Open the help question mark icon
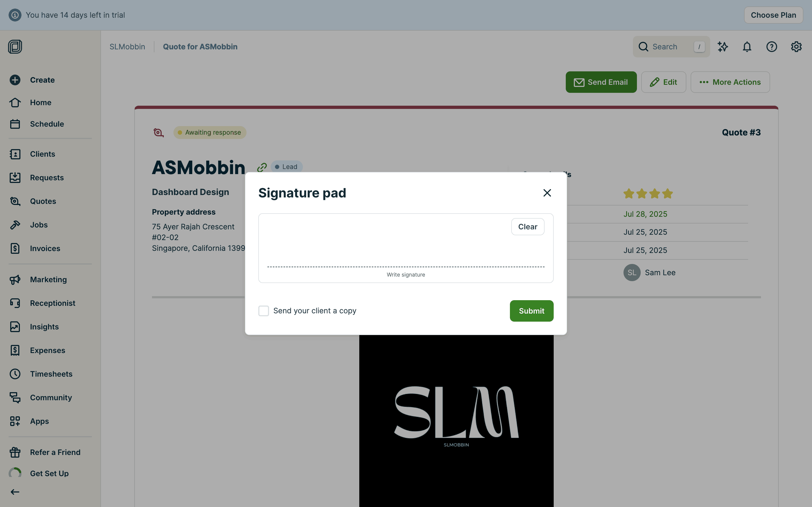The width and height of the screenshot is (812, 507). 771,47
